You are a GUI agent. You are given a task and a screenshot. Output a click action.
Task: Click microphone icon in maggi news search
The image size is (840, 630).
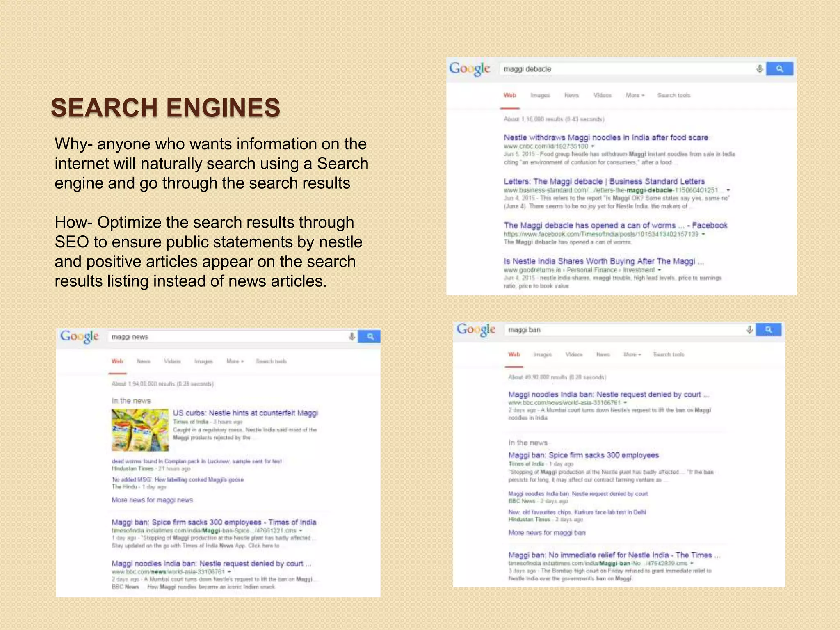(352, 337)
